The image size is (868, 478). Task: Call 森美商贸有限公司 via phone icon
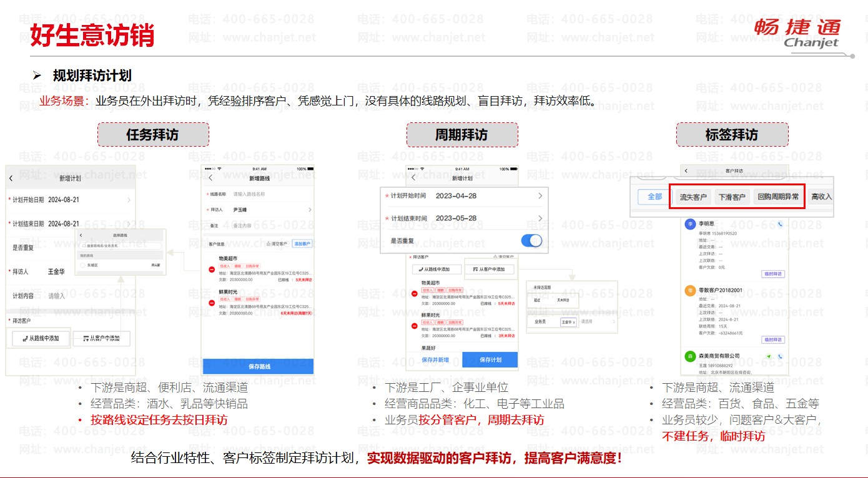coord(780,356)
